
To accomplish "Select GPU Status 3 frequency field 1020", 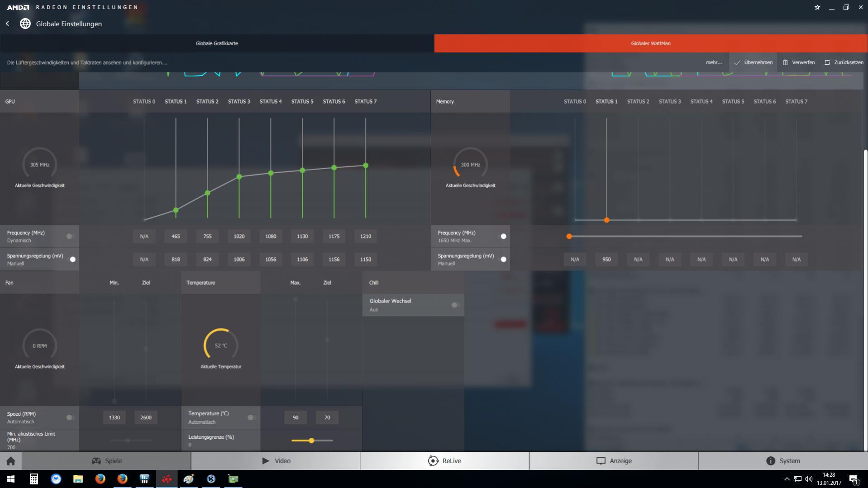I will (x=239, y=236).
